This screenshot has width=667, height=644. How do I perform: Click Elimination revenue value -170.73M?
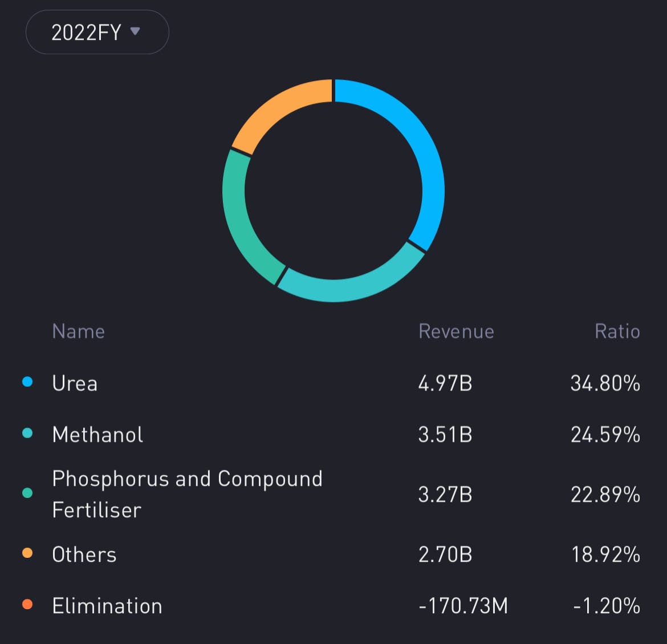[463, 605]
